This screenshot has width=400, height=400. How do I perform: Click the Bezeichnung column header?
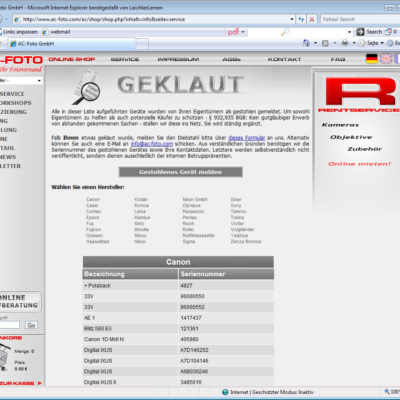(x=130, y=274)
